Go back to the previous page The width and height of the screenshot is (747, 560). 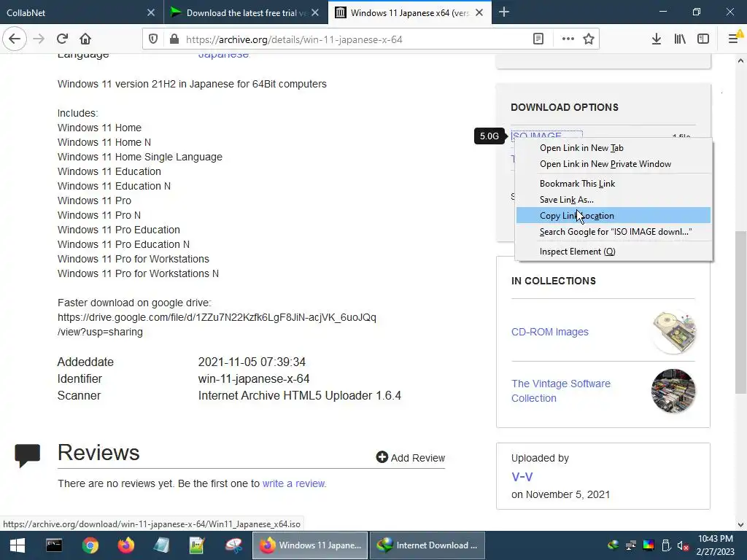point(15,39)
